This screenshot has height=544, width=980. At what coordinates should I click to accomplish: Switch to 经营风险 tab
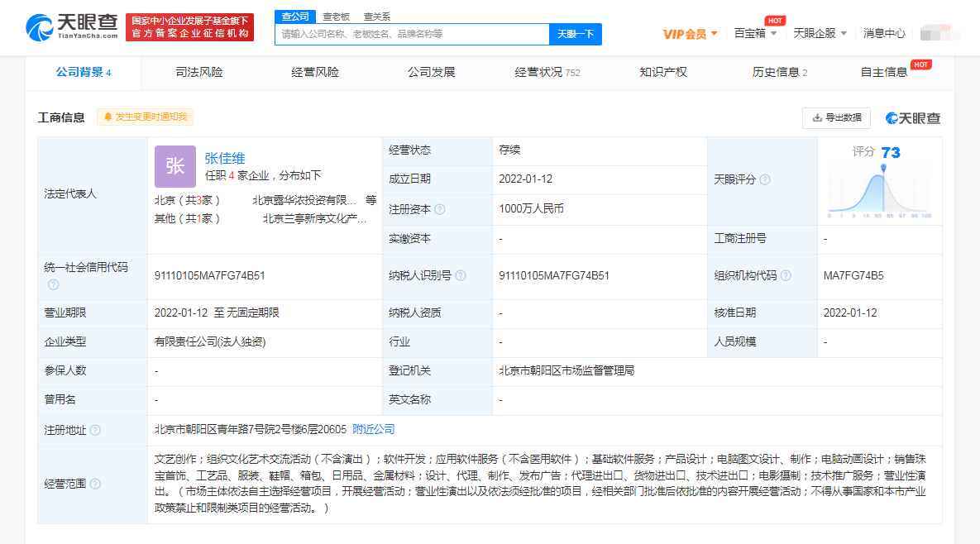[315, 73]
